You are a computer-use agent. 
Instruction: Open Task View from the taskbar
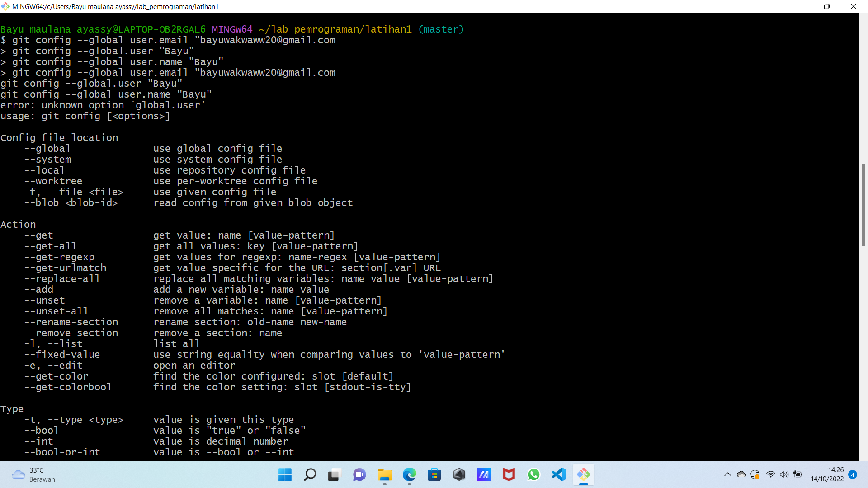click(x=334, y=474)
